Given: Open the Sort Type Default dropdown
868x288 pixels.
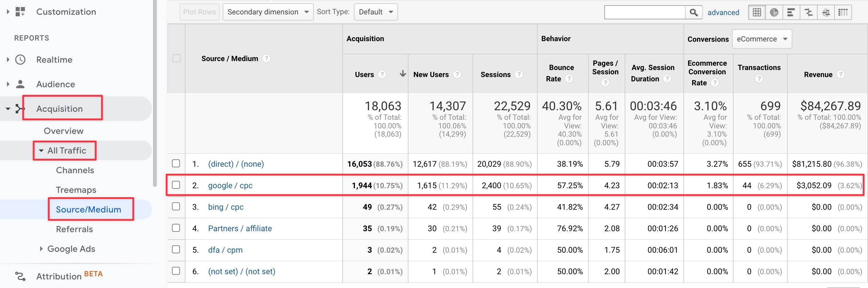Looking at the screenshot, I should [375, 12].
